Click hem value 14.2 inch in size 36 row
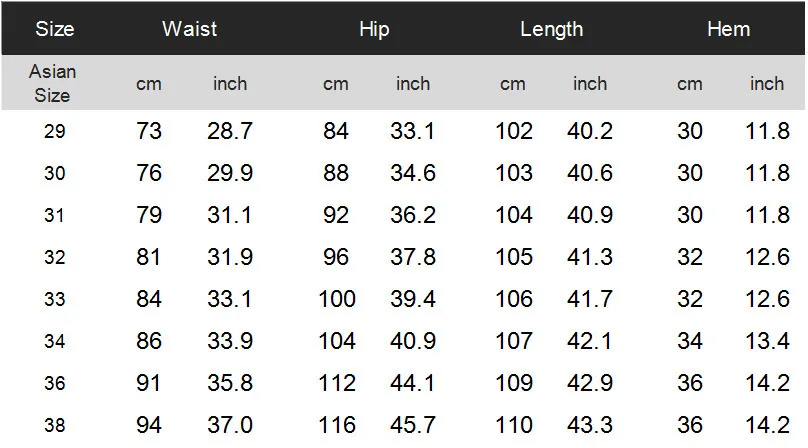The width and height of the screenshot is (808, 448). coord(768,384)
